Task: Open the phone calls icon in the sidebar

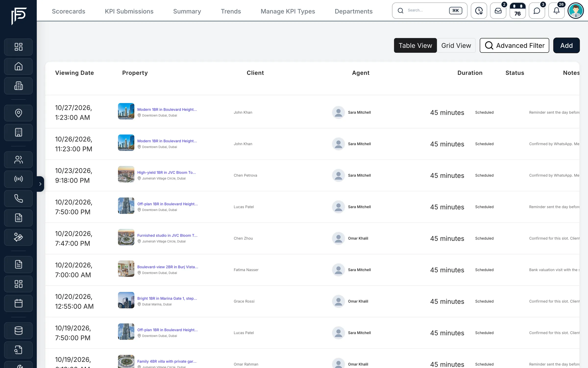Action: 18,198
